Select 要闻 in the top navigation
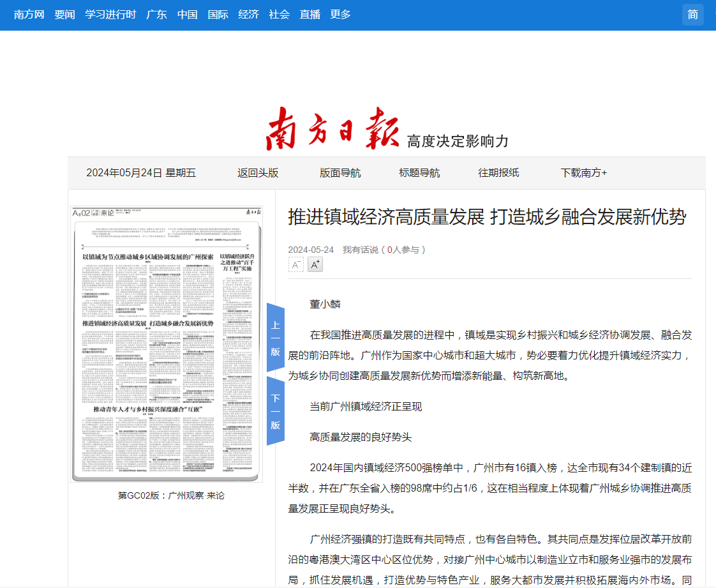 point(65,15)
